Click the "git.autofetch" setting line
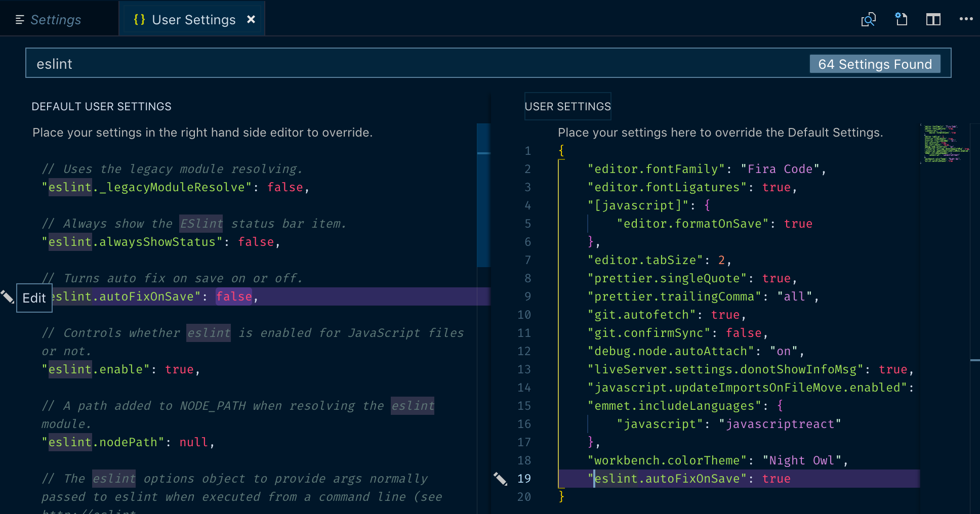This screenshot has width=980, height=514. [667, 315]
